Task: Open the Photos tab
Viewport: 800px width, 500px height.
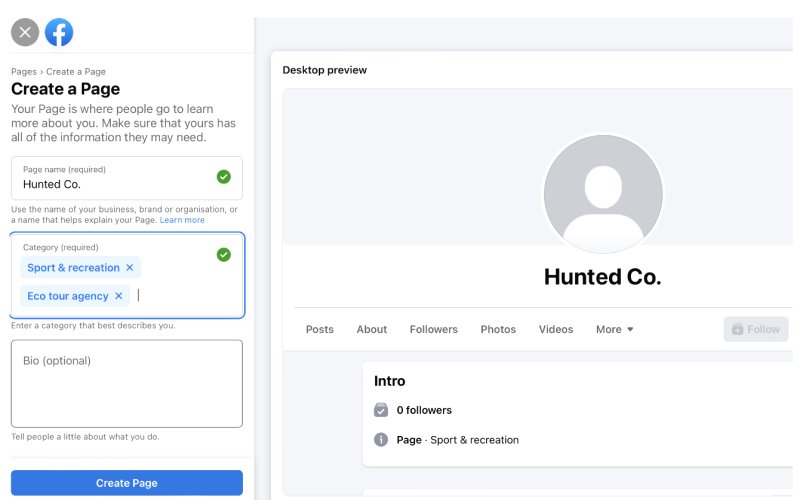Action: [x=498, y=329]
